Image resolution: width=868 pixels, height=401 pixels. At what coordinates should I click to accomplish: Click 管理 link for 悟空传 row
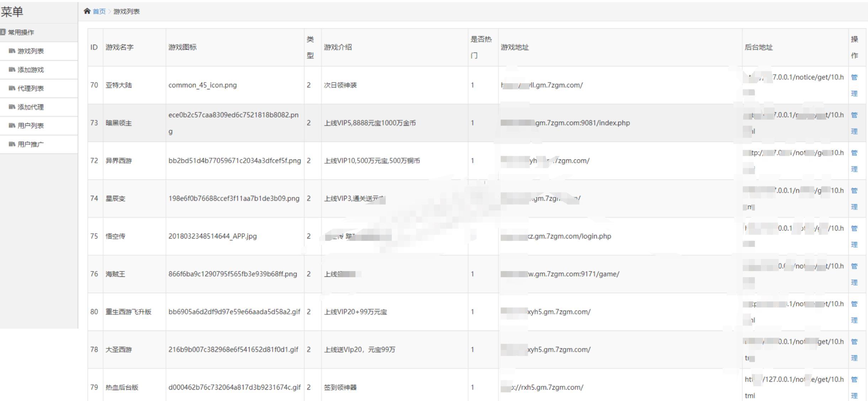coord(854,236)
